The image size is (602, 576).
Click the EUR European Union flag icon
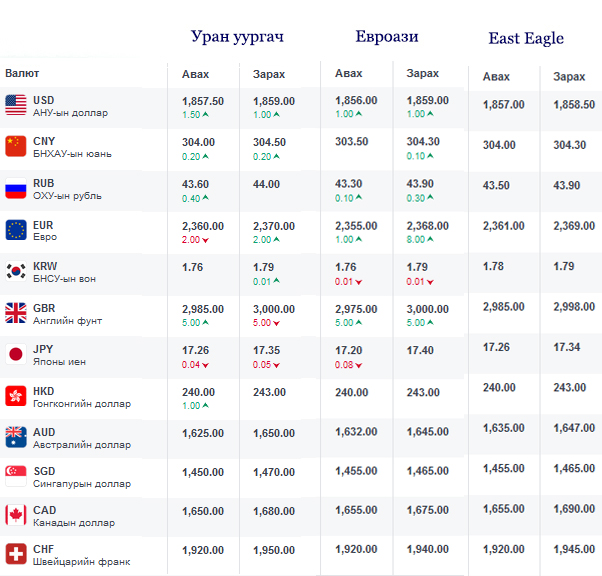[x=16, y=230]
